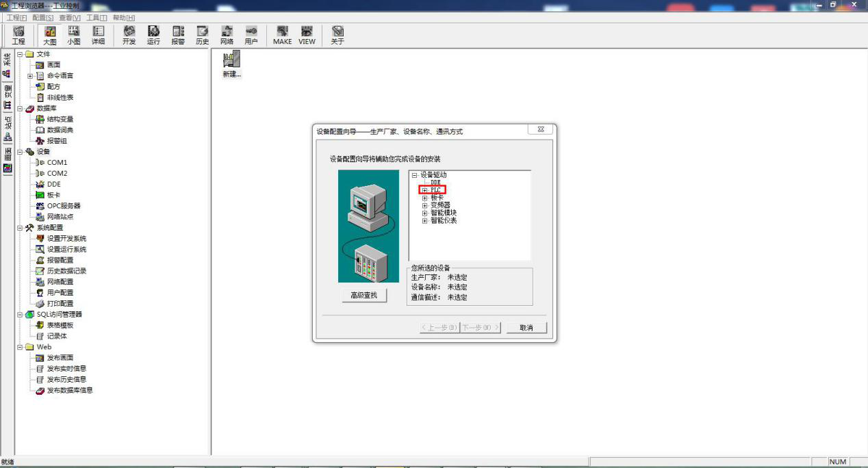Screen dimensions: 868x468
Task: Select COM2 under 设备
Action: point(57,173)
